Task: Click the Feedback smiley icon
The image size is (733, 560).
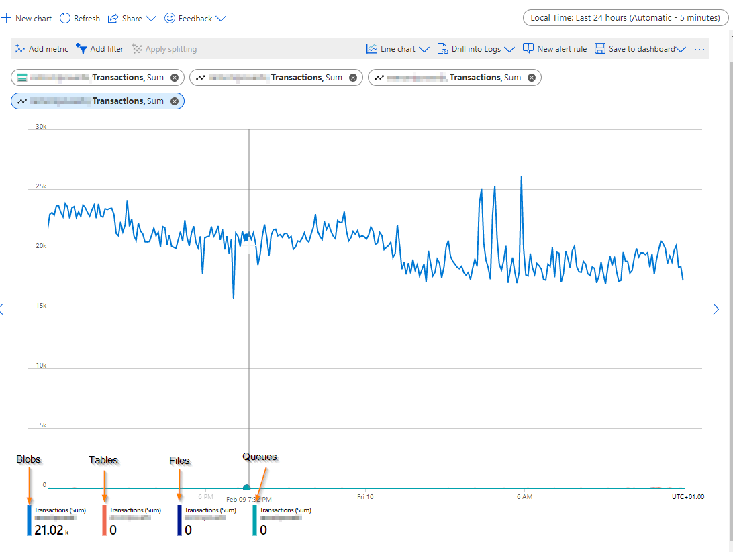Action: click(x=170, y=18)
